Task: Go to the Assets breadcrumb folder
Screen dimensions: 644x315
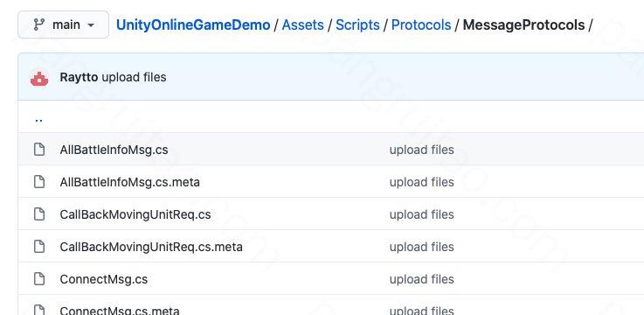Action: click(302, 24)
